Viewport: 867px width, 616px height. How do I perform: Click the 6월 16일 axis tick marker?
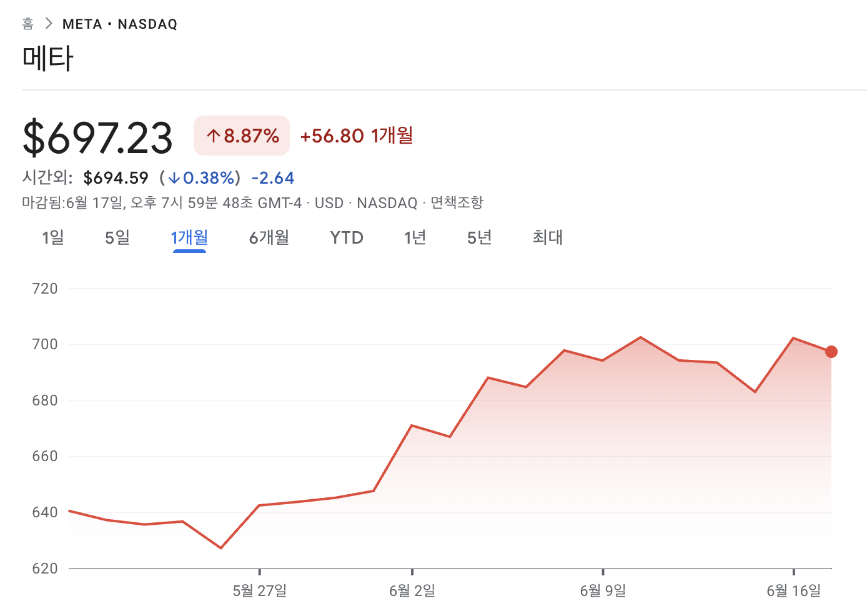pos(793,572)
